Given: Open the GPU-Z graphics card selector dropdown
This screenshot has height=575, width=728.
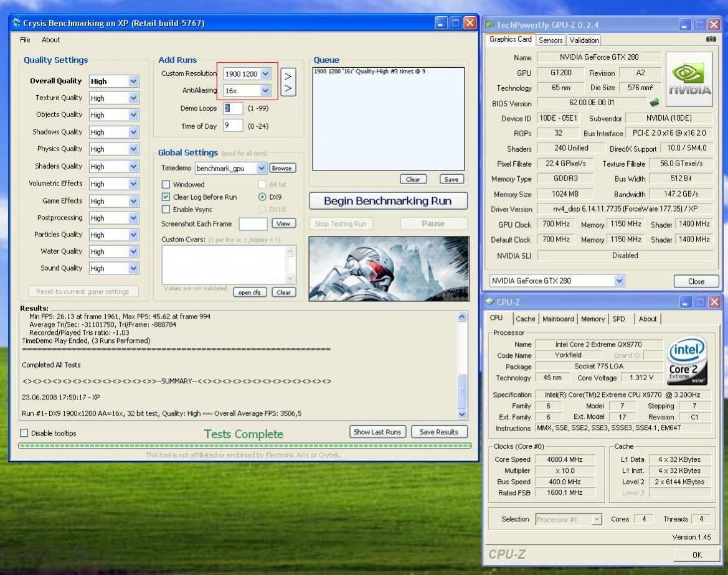Looking at the screenshot, I should (x=619, y=281).
